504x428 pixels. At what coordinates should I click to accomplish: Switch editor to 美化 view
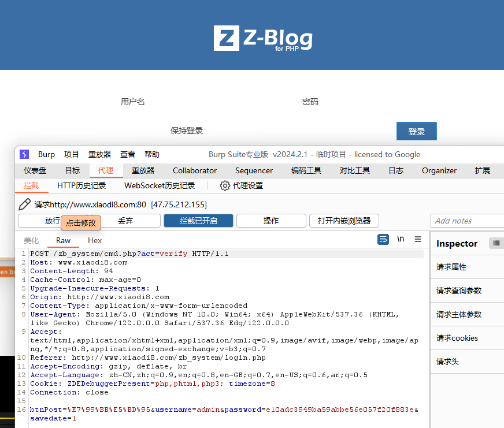click(31, 240)
